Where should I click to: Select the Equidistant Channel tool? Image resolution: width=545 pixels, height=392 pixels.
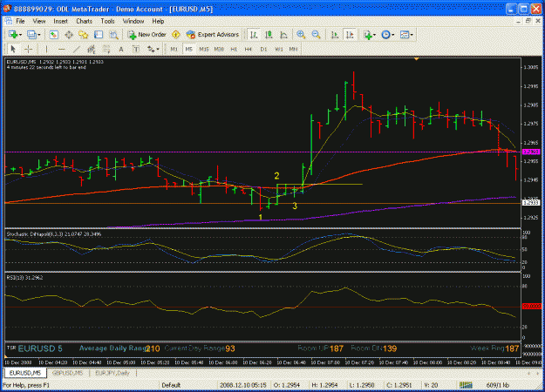[92, 50]
